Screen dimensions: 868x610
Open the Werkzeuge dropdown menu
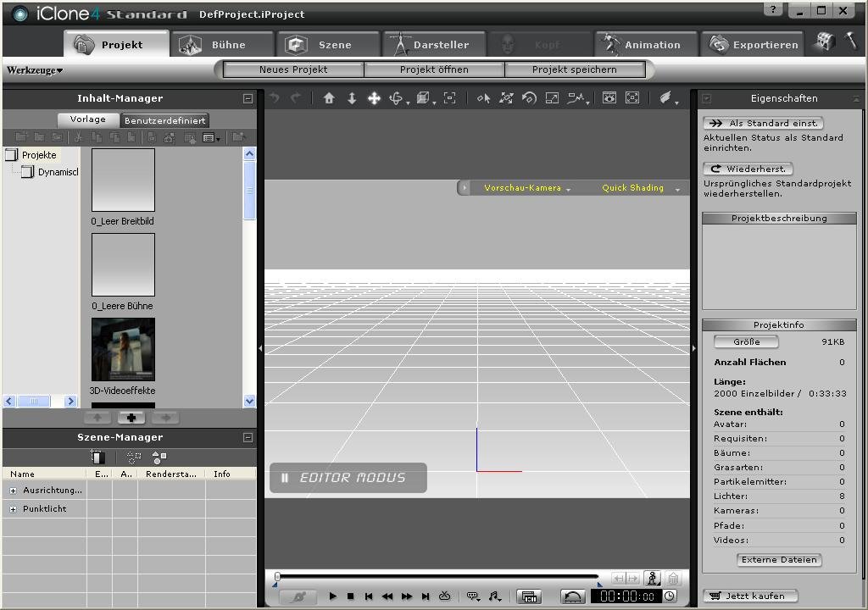pos(34,70)
